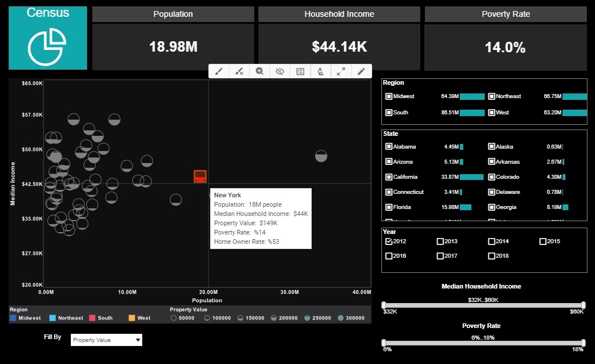Click the 18.98M population value
The image size is (595, 364).
(x=174, y=46)
